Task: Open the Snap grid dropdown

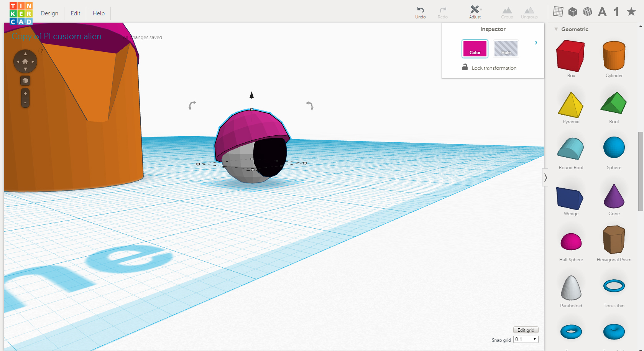Action: 526,339
